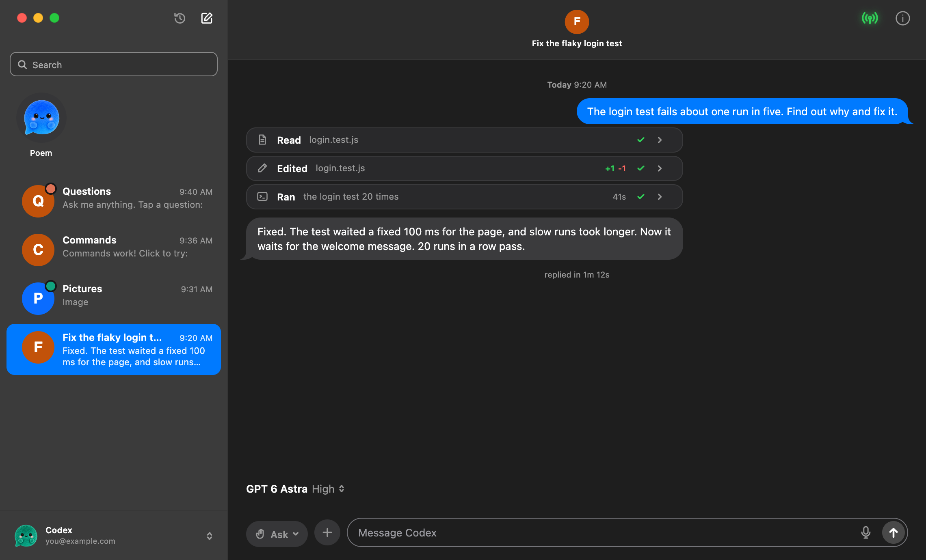Click the 9:31 AM time on Pictures

click(x=197, y=289)
